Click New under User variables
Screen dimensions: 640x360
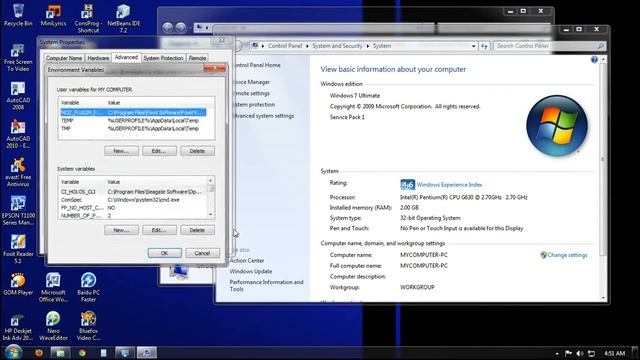pos(121,151)
